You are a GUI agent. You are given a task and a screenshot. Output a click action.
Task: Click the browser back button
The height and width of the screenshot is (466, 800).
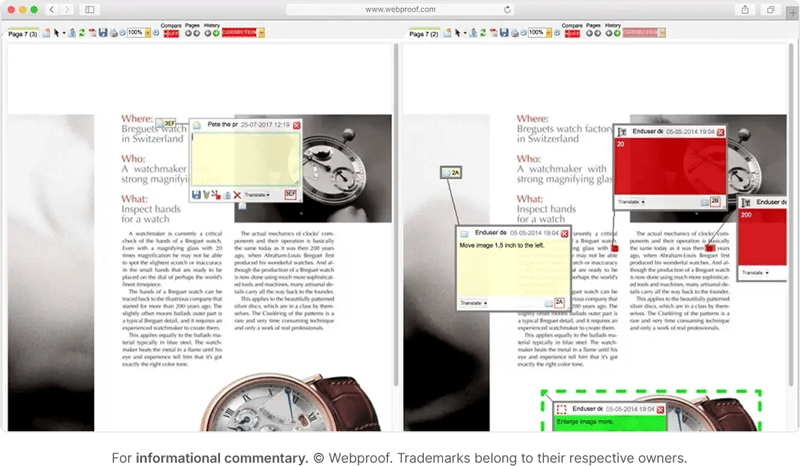tap(52, 9)
